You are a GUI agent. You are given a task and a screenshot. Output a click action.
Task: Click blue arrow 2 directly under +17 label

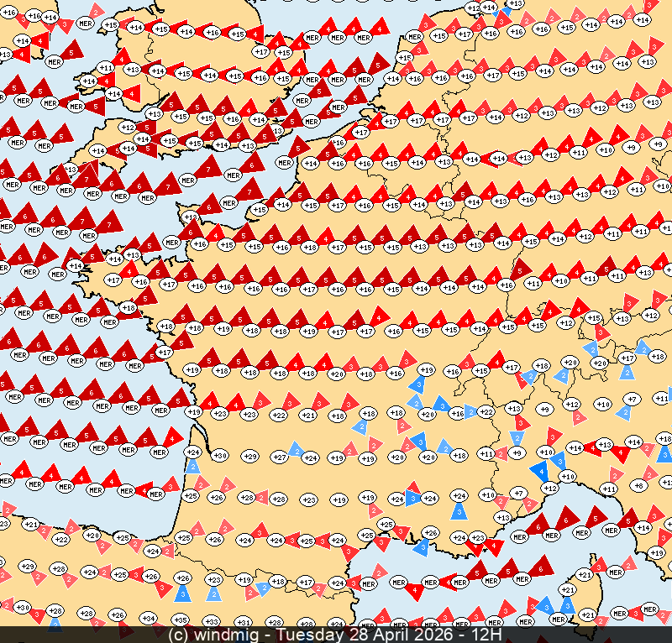[x=627, y=371]
